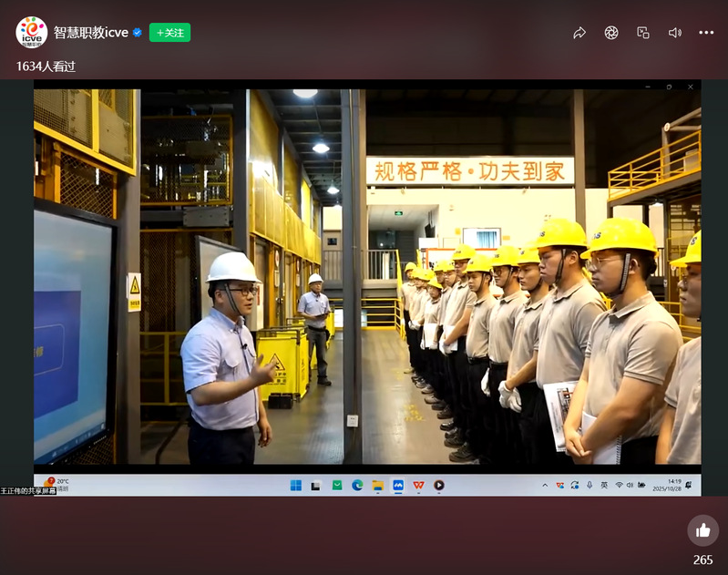Image resolution: width=728 pixels, height=575 pixels.
Task: Open the 智慧职教icve channel name link
Action: 91,33
